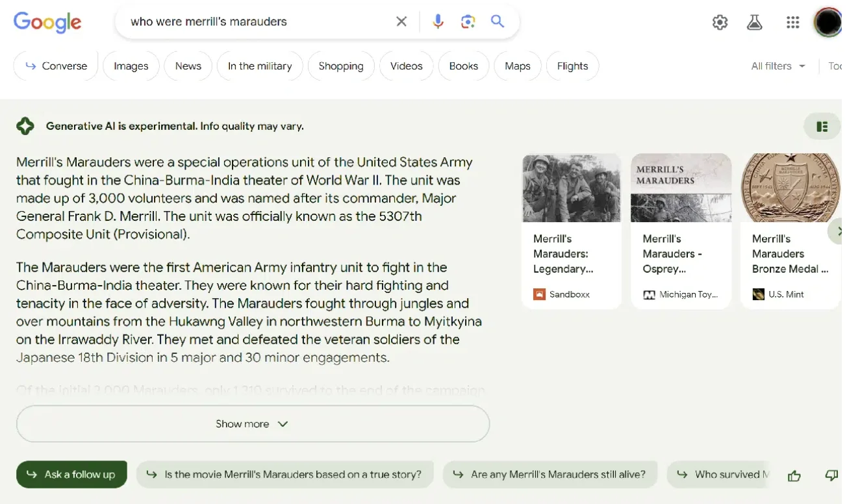Give thumbs down to the AI answer
The width and height of the screenshot is (847, 504).
pos(831,475)
